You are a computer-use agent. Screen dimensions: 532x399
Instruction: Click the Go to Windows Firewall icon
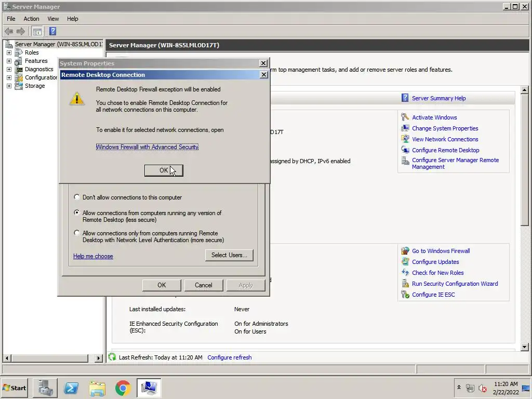point(405,251)
